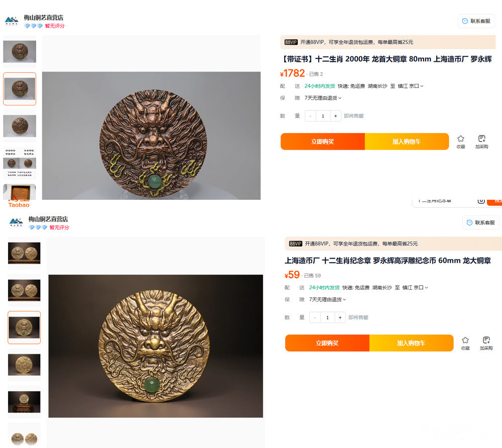Open the 梅山铜艺直营店 shop name link above the ¥59 listing
Image resolution: width=502 pixels, height=448 pixels.
(x=48, y=219)
